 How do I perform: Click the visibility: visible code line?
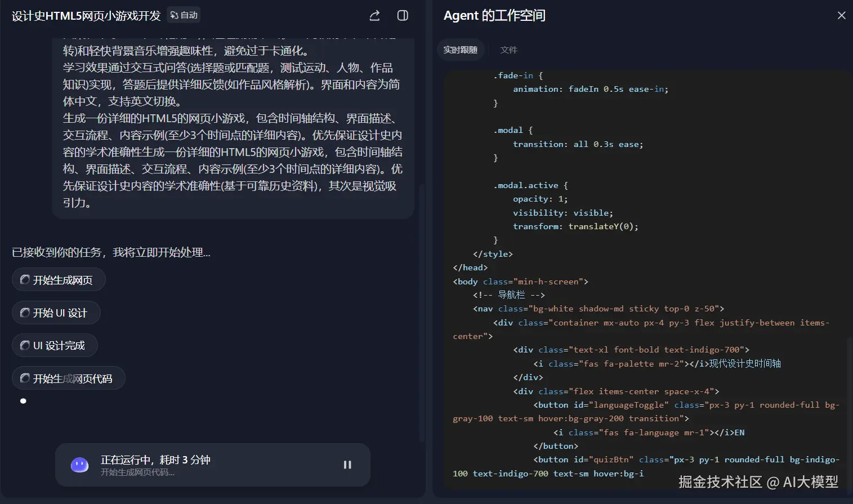(x=563, y=213)
